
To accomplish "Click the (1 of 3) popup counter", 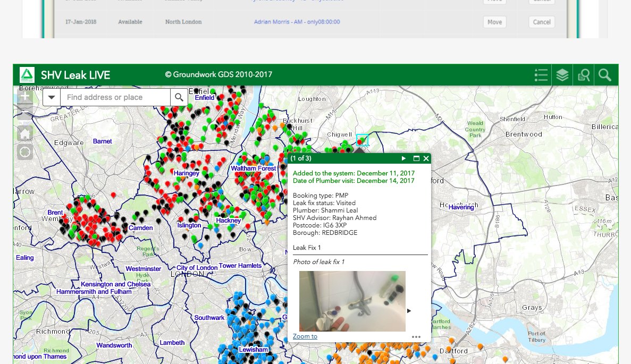I will [x=300, y=158].
